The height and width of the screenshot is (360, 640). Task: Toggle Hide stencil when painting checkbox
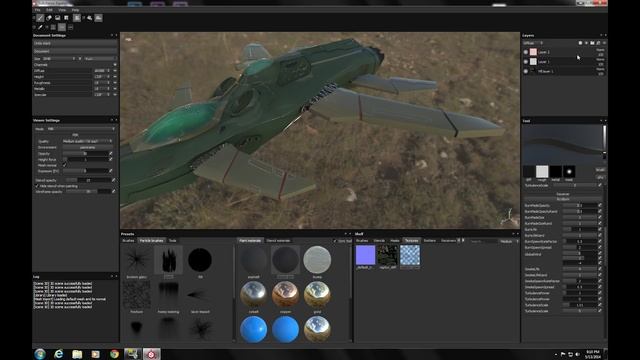(x=37, y=186)
